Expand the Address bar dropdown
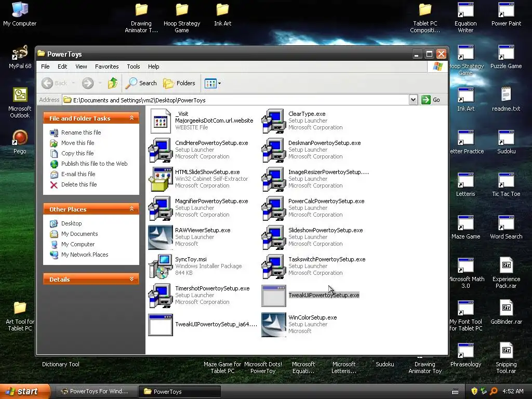 tap(413, 100)
